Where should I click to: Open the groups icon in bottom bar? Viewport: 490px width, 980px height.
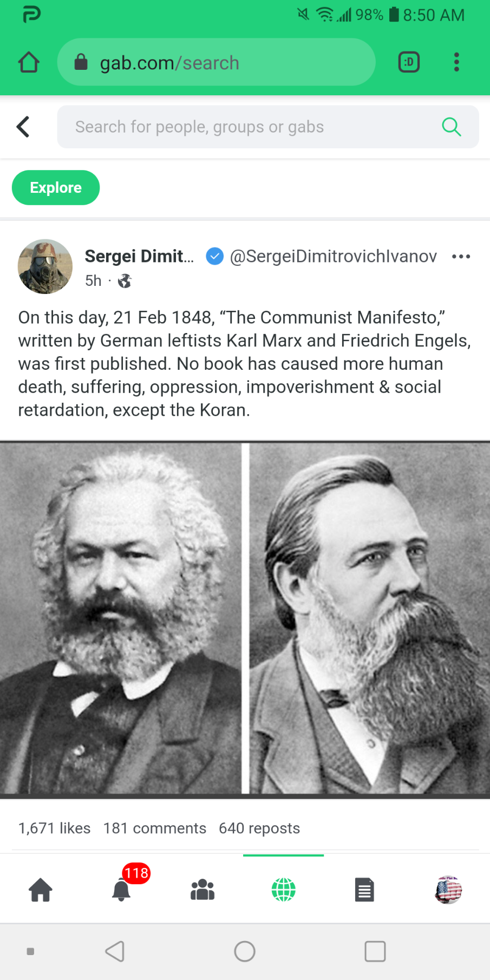pos(202,890)
